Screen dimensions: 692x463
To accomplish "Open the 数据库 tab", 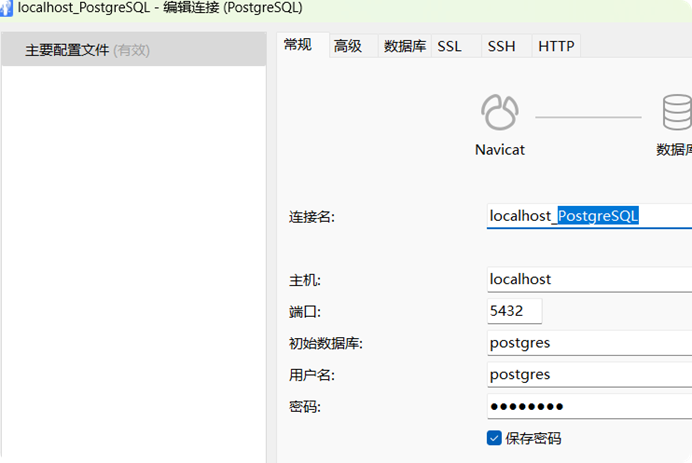I will coord(405,46).
